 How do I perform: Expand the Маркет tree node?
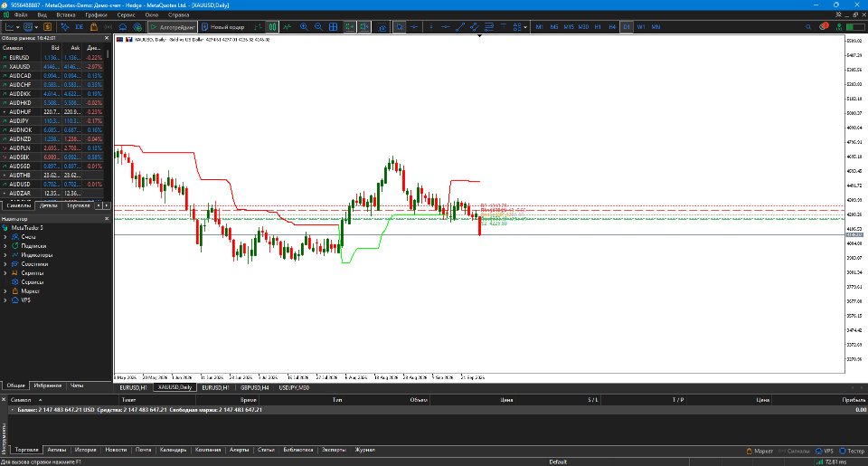(x=5, y=290)
